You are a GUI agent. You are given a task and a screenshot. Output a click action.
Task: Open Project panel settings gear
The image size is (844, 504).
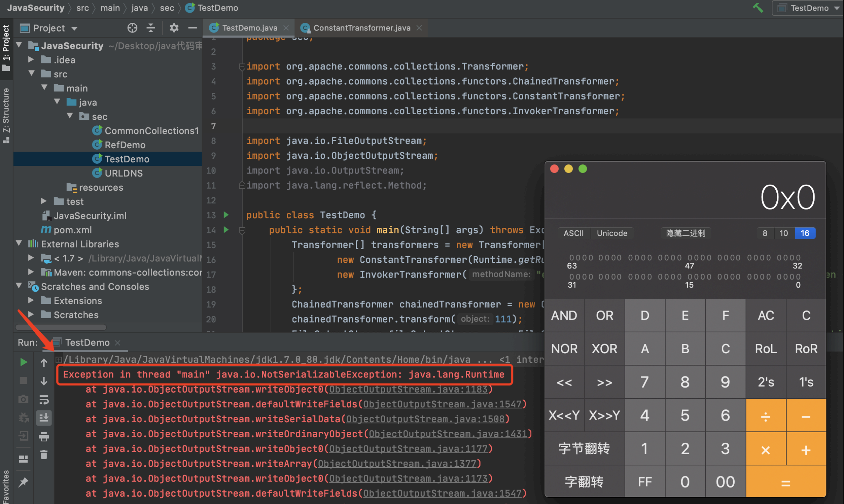tap(174, 28)
